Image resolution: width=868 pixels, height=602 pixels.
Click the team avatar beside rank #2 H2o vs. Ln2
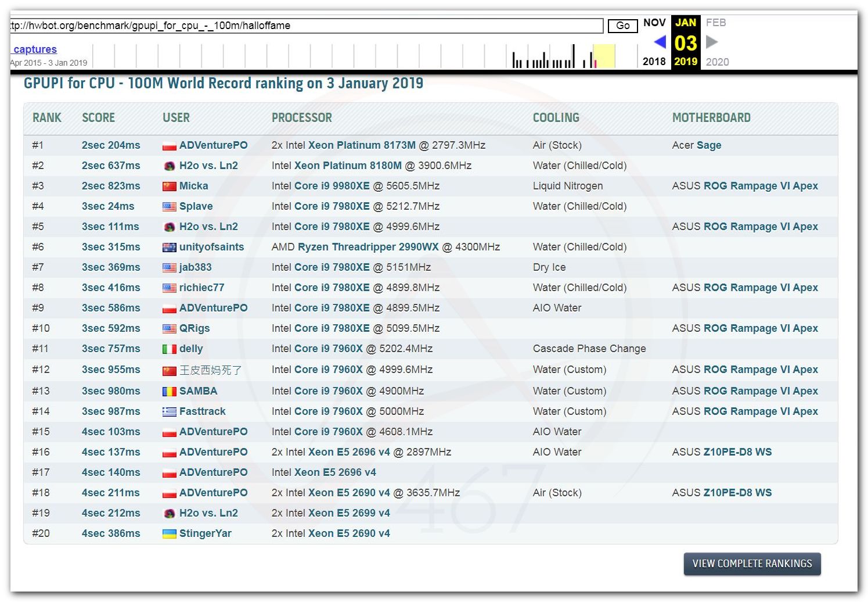coord(169,166)
